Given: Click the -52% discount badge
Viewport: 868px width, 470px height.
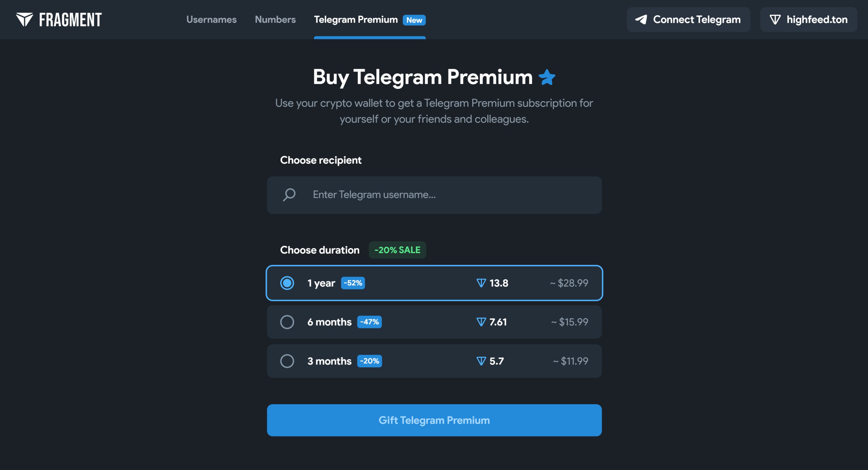Looking at the screenshot, I should pos(353,283).
